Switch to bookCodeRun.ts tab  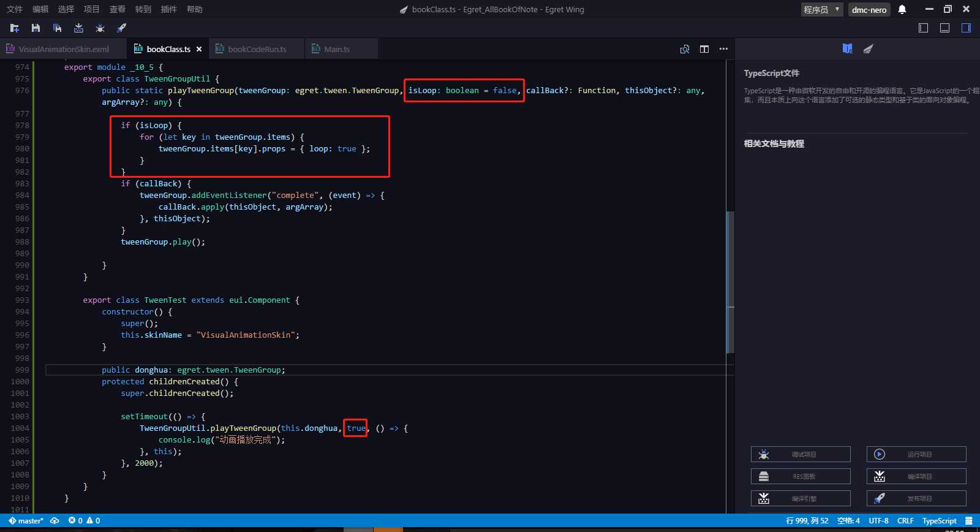[x=257, y=49]
